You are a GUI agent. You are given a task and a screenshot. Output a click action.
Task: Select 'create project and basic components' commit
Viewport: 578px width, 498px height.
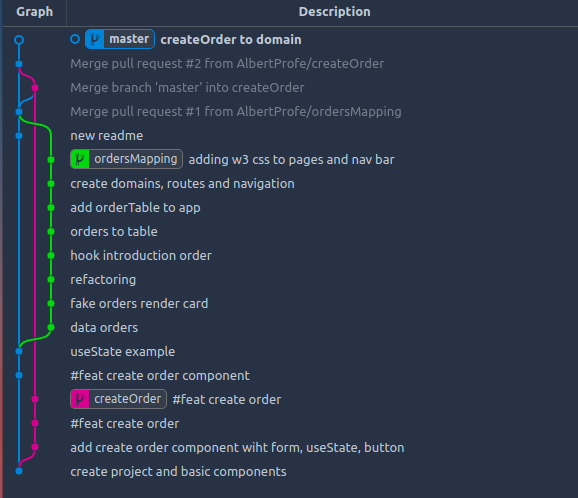(178, 471)
